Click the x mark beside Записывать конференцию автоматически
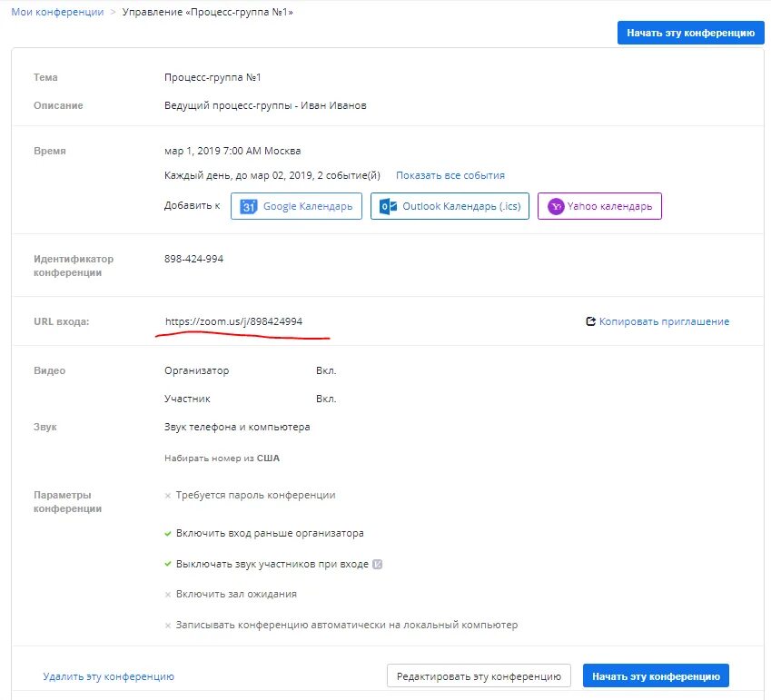 168,626
